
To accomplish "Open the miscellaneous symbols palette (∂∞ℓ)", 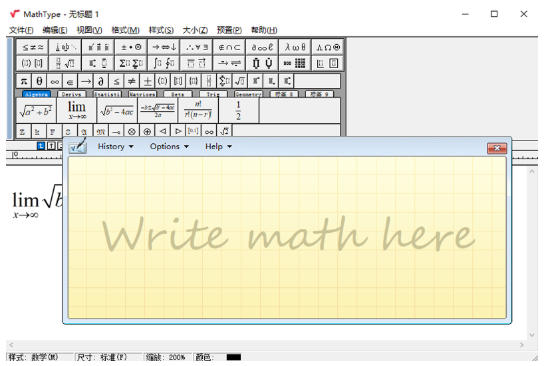I will click(262, 47).
